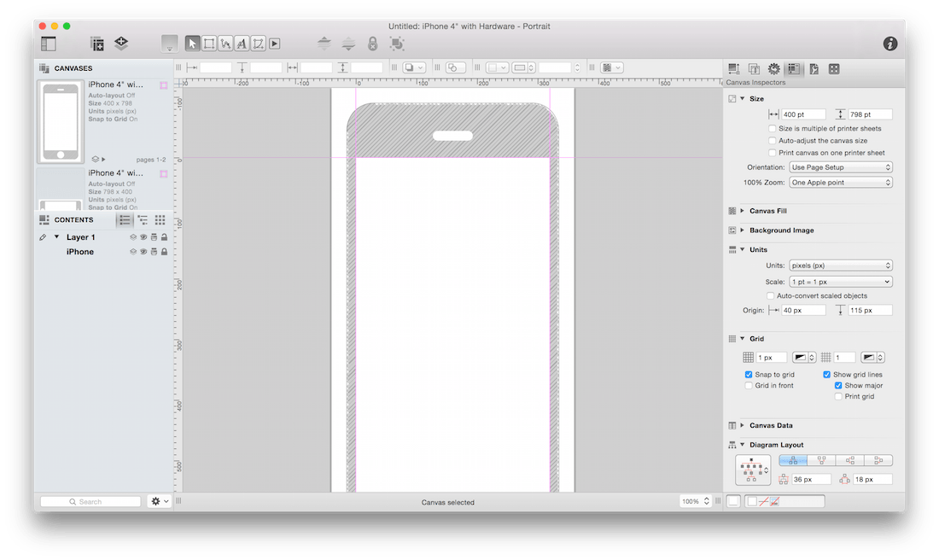
Task: Open the Scale combo box
Action: tap(840, 282)
